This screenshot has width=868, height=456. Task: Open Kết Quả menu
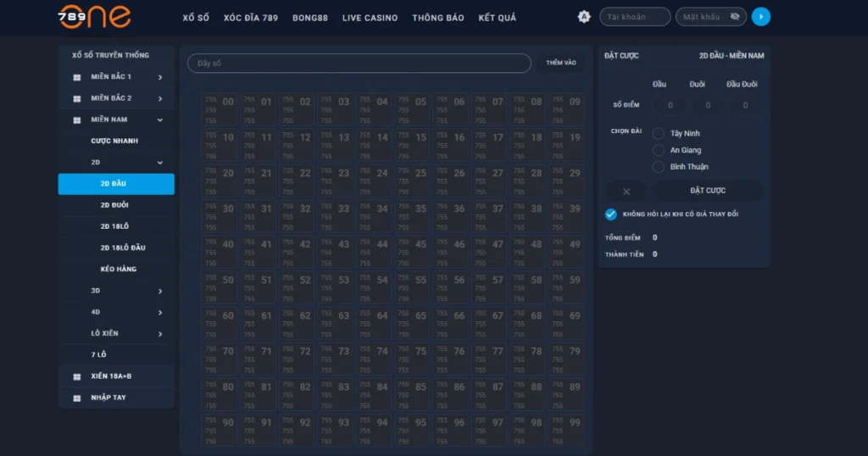coord(497,18)
